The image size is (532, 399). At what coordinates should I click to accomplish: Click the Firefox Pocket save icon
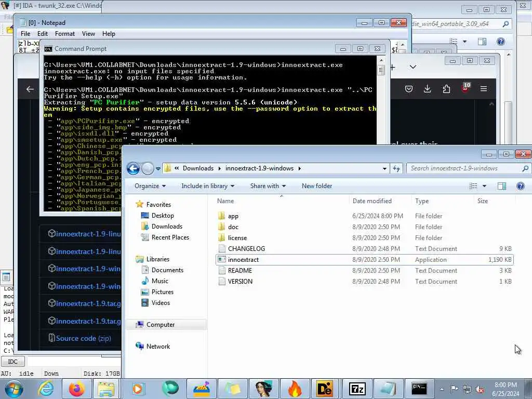409,89
